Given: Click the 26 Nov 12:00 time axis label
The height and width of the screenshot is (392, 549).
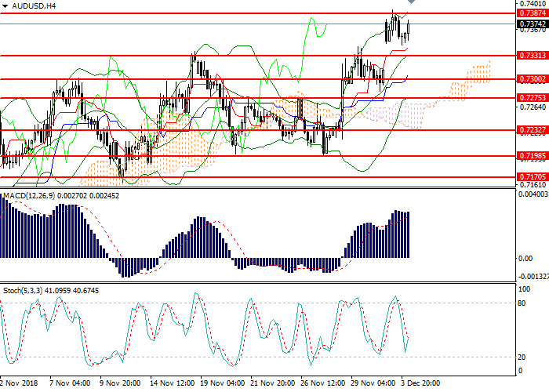Looking at the screenshot, I should tap(321, 384).
